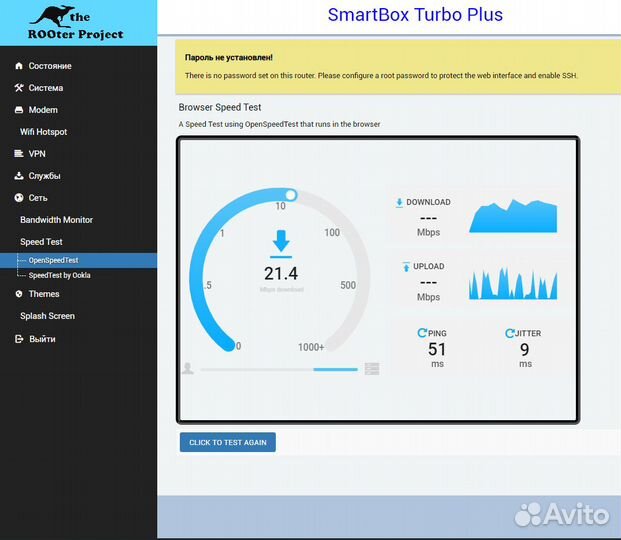Open Wifi Hotspot section
The image size is (621, 540).
[44, 132]
